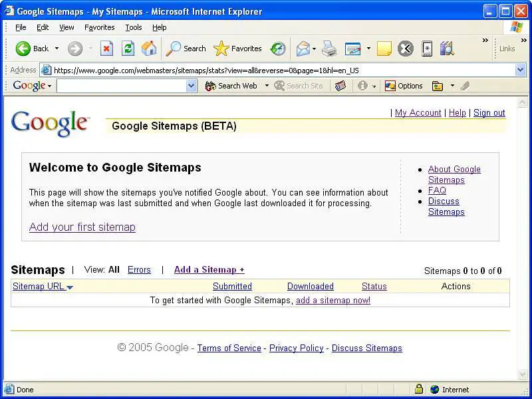The width and height of the screenshot is (532, 399).
Task: Click the highlighter pen icon on Google toolbar
Action: coord(465,86)
